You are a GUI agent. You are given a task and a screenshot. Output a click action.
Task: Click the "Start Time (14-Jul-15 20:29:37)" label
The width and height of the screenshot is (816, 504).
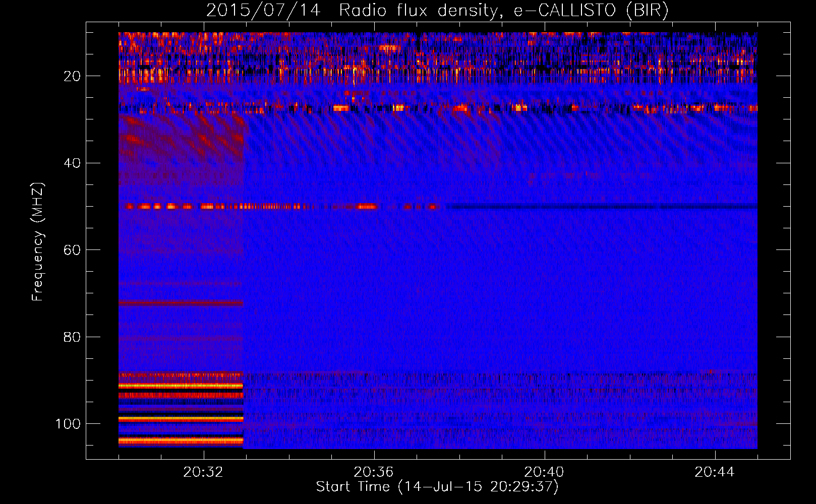(437, 487)
